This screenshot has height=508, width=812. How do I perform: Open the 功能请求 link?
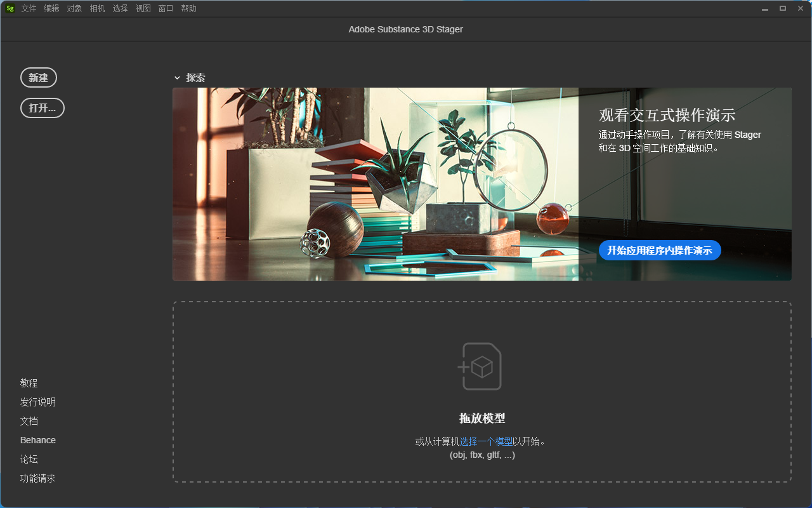pyautogui.click(x=38, y=478)
